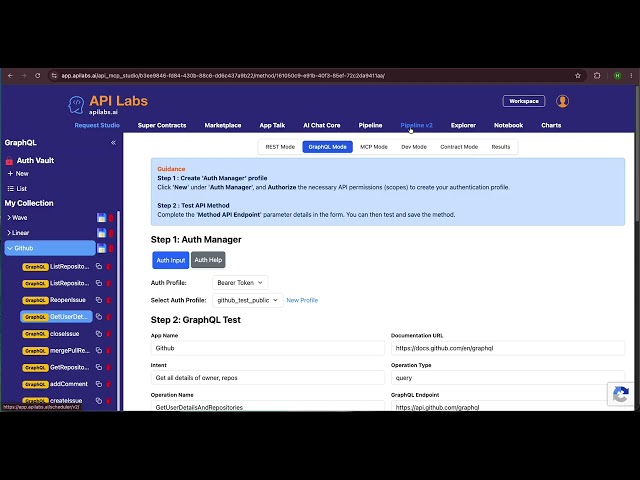
Task: Follow the New Profile link
Action: [x=302, y=300]
